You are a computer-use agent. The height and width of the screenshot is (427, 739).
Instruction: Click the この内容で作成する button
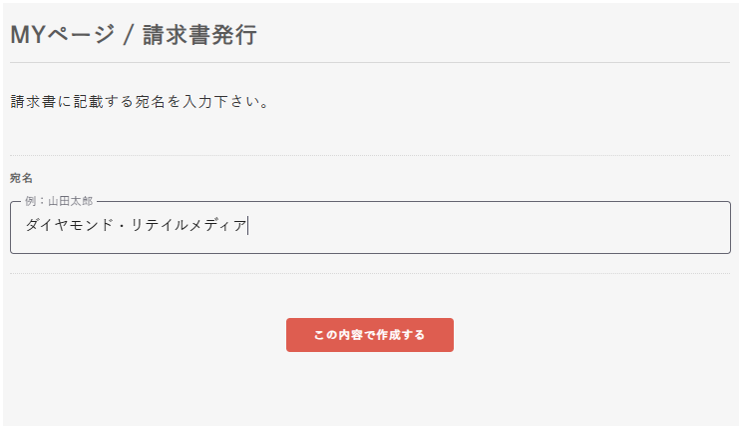pyautogui.click(x=369, y=335)
